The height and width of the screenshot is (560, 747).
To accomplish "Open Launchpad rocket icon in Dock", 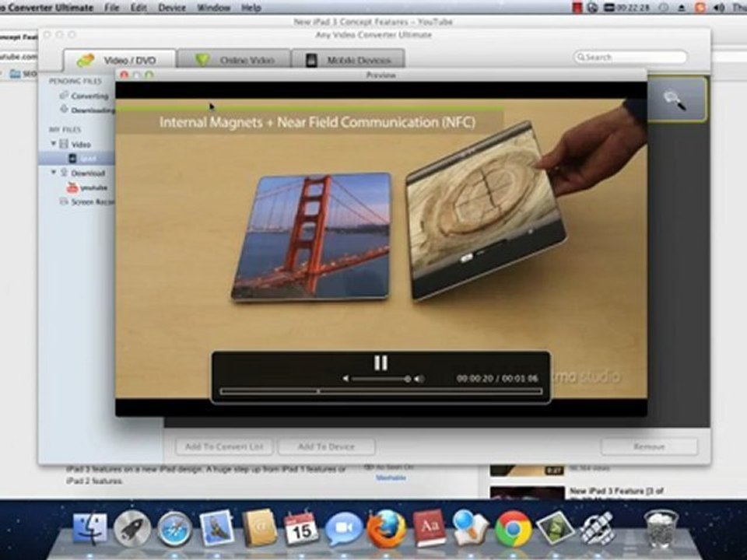I will pyautogui.click(x=132, y=528).
